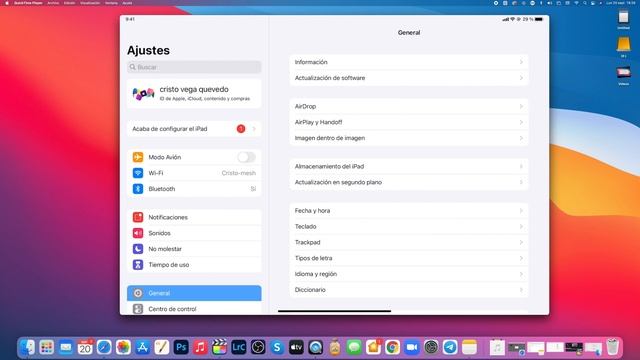
Task: Open the Ayuda menu
Action: (127, 3)
